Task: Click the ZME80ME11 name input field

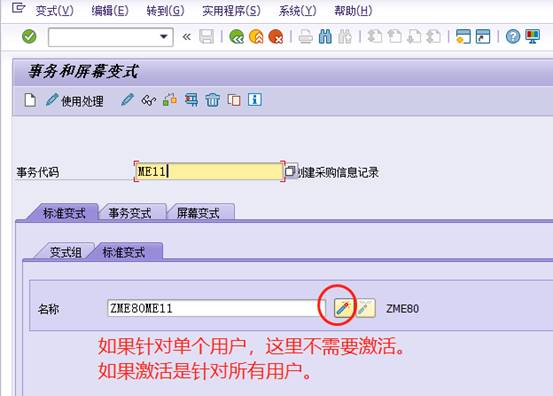Action: (x=216, y=308)
